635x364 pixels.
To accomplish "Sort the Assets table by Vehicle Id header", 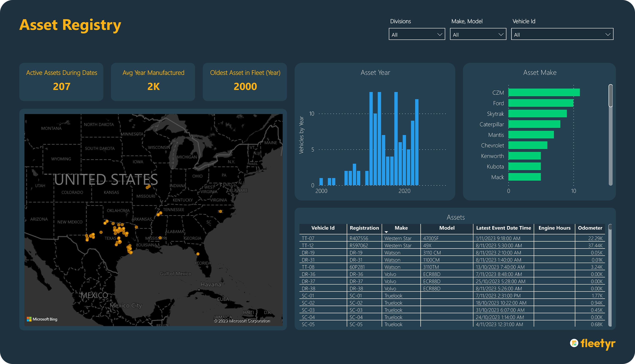I will pos(323,228).
